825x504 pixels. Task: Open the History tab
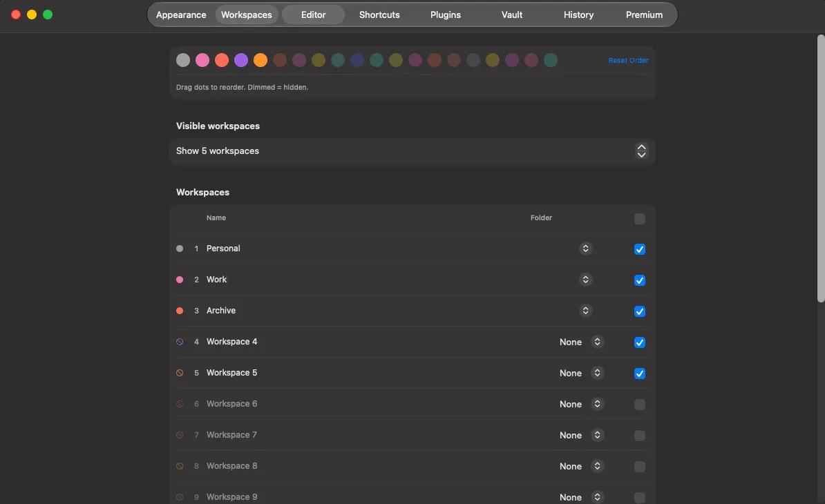click(578, 14)
